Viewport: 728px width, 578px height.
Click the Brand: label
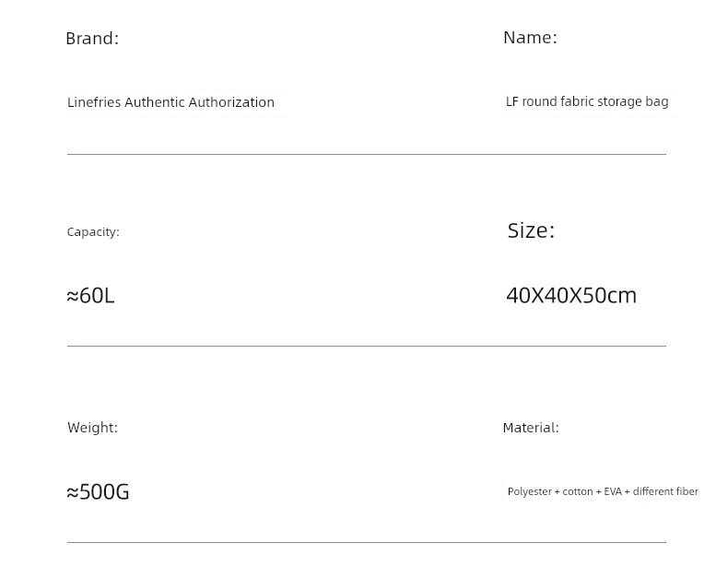pyautogui.click(x=92, y=38)
